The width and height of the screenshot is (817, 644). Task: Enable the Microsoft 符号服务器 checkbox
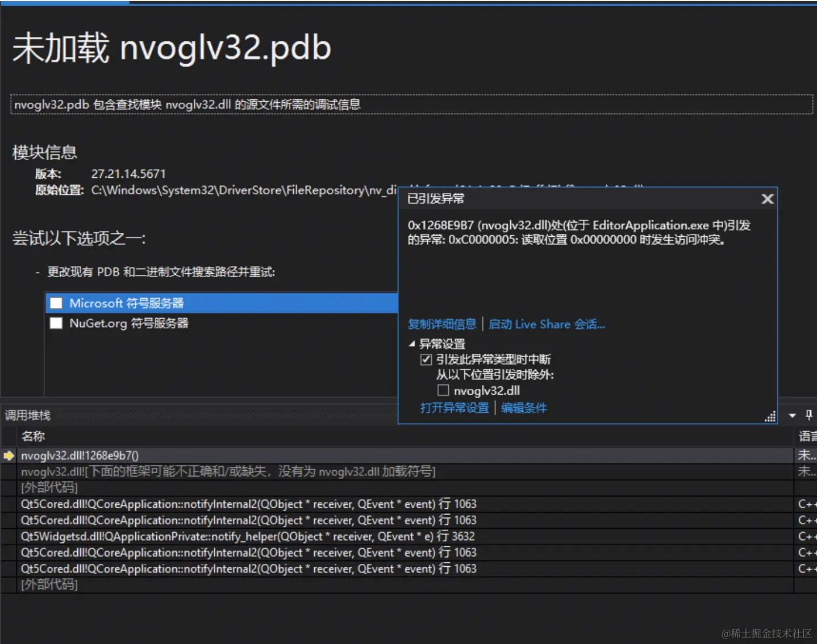click(x=56, y=303)
